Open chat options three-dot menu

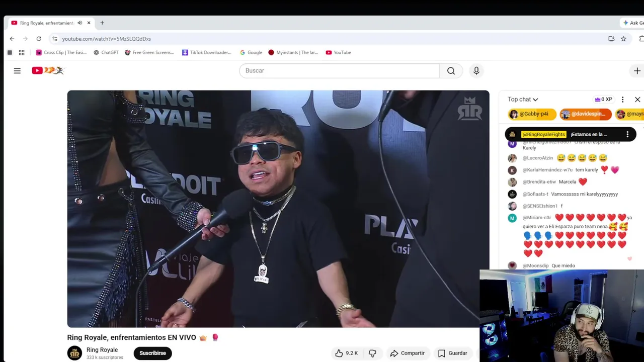click(622, 100)
